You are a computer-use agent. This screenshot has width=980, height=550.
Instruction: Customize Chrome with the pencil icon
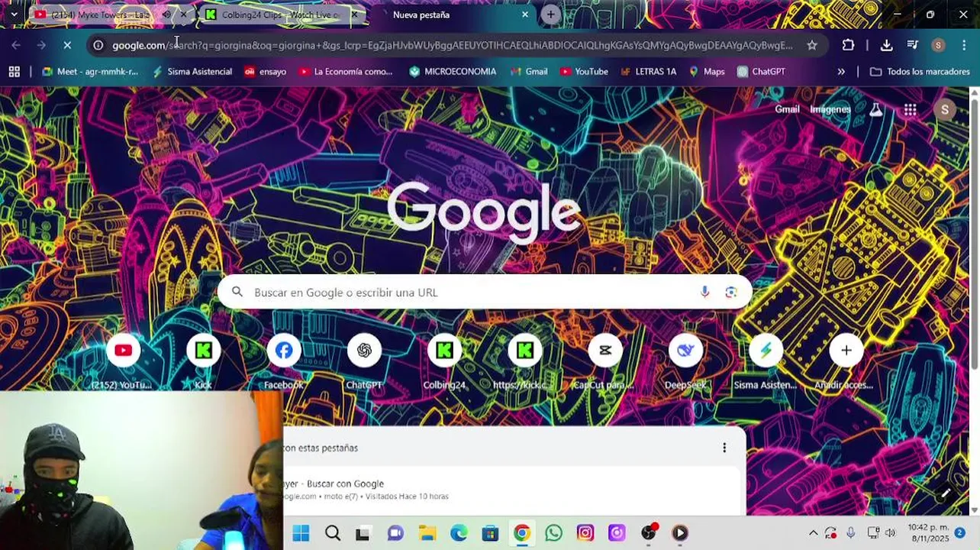pos(945,493)
